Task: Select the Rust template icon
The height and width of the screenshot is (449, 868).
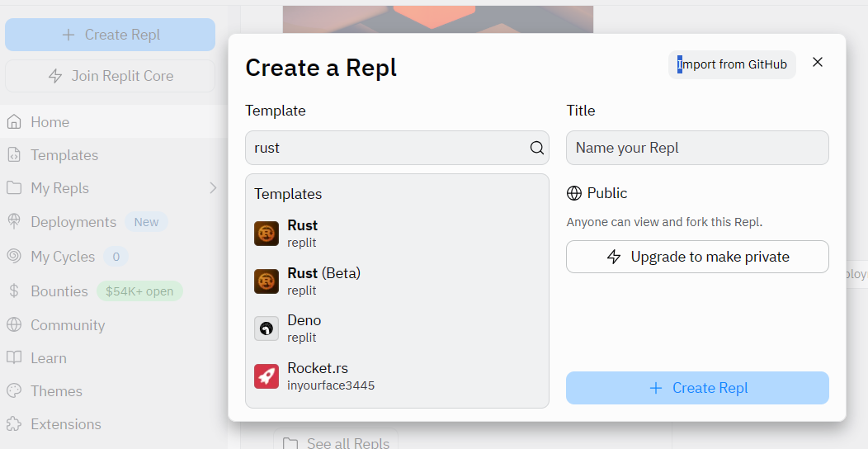Action: (x=267, y=234)
